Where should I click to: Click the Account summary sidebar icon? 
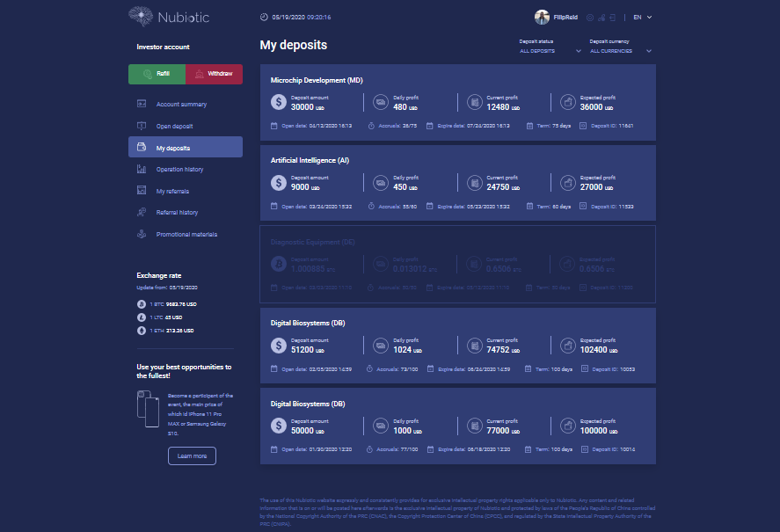coord(142,104)
